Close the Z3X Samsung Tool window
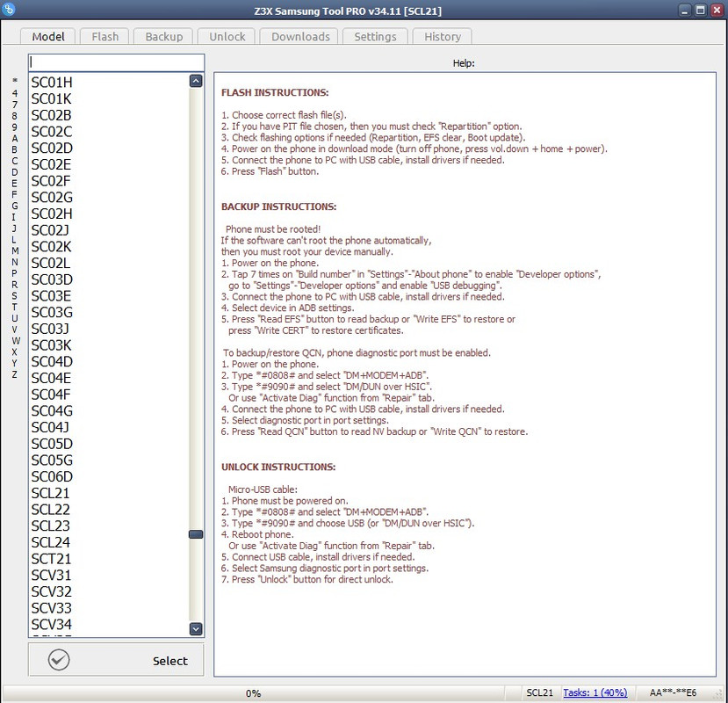 (717, 11)
